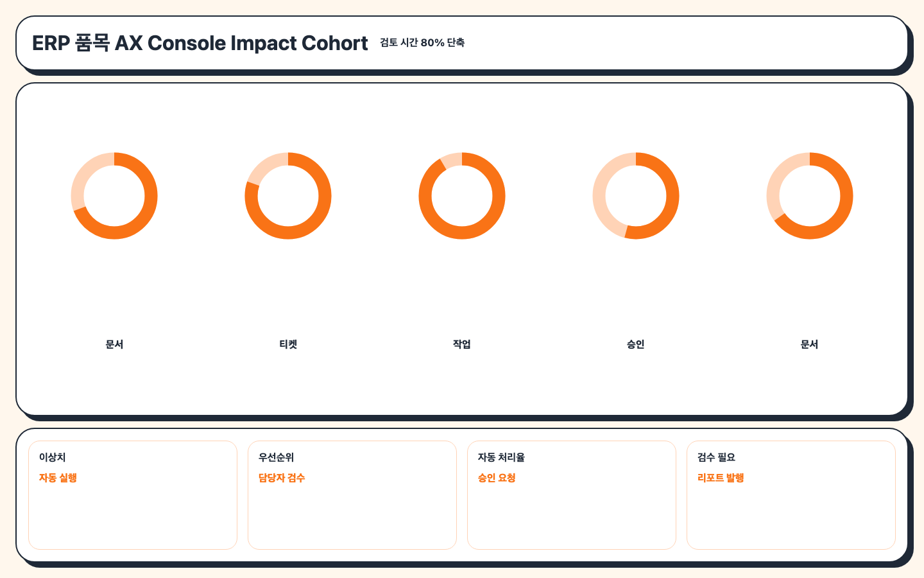Click the rightmost 문서 chart label

point(810,344)
